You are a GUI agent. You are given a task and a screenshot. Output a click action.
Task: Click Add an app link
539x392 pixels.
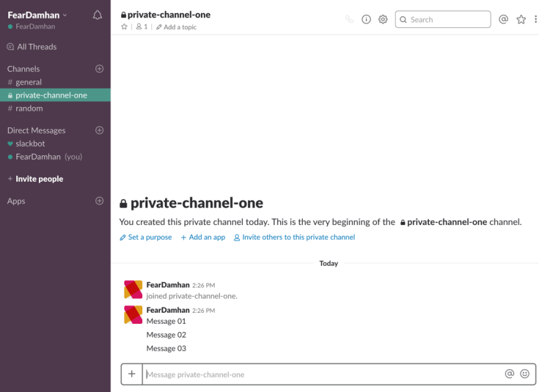coord(206,237)
